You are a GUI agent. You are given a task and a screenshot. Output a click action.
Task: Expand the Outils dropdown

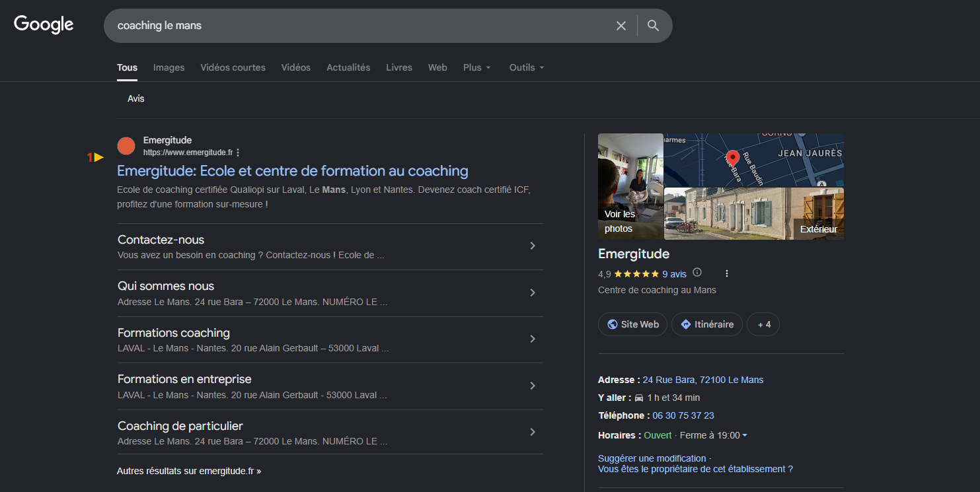527,67
